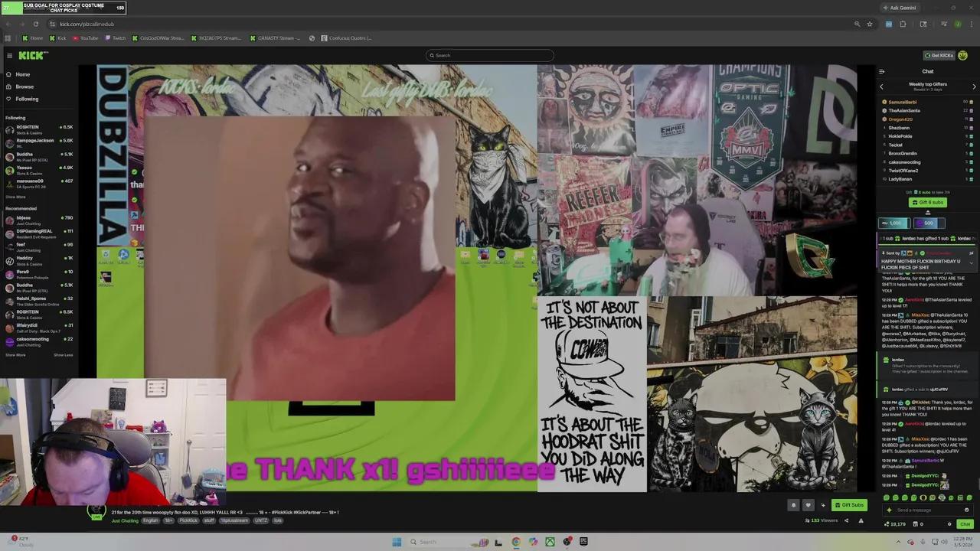Click the address bar URL
Image resolution: width=980 pixels, height=551 pixels.
(87, 24)
